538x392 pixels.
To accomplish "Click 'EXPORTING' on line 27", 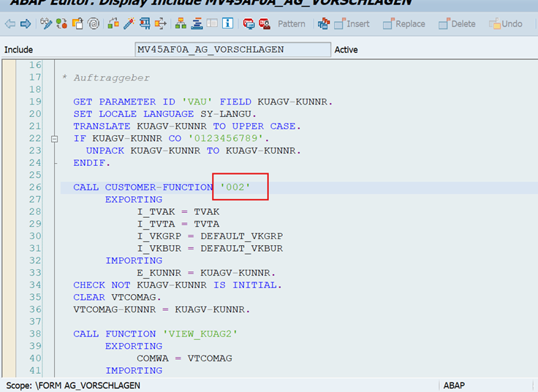I will [134, 200].
